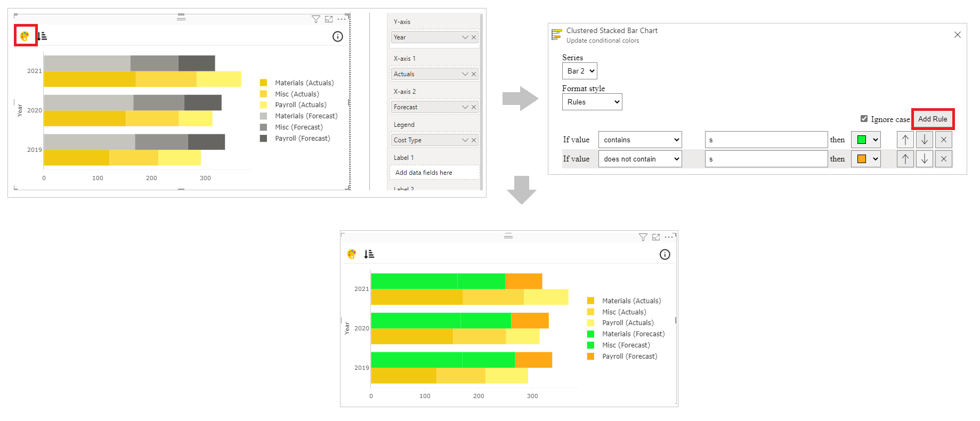The height and width of the screenshot is (421, 980).
Task: Open the 'contains' condition dropdown
Action: coord(640,140)
